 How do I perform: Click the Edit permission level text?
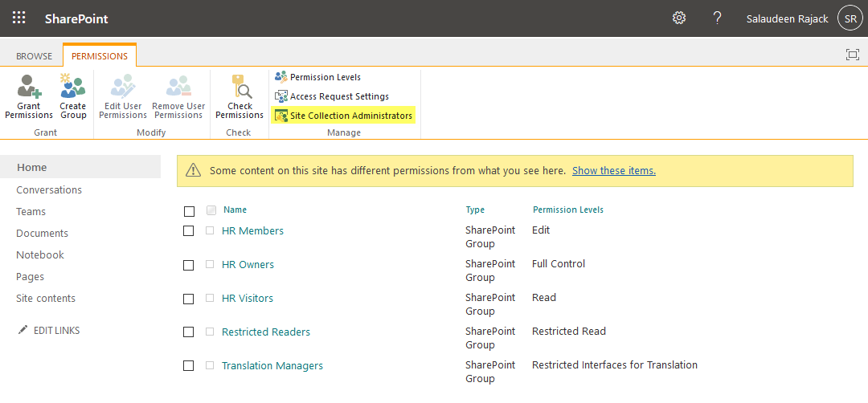(x=541, y=230)
